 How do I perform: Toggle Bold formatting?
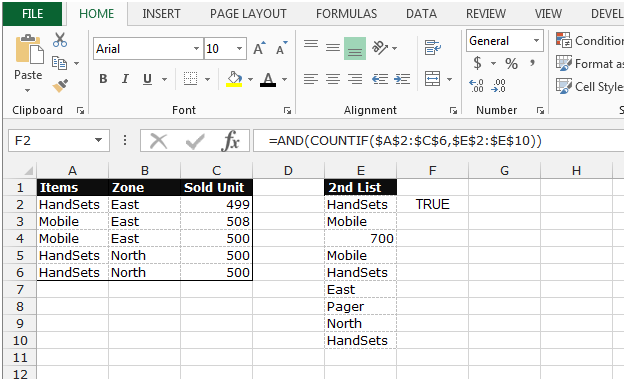click(x=103, y=79)
